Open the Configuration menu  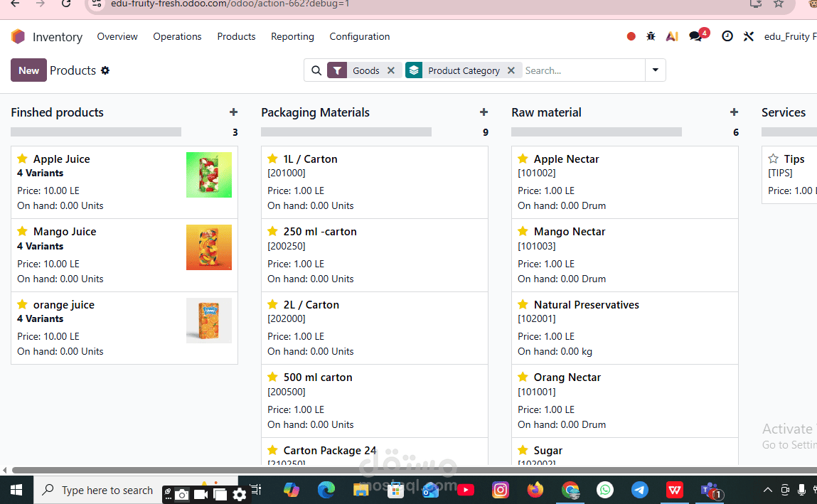(x=360, y=36)
